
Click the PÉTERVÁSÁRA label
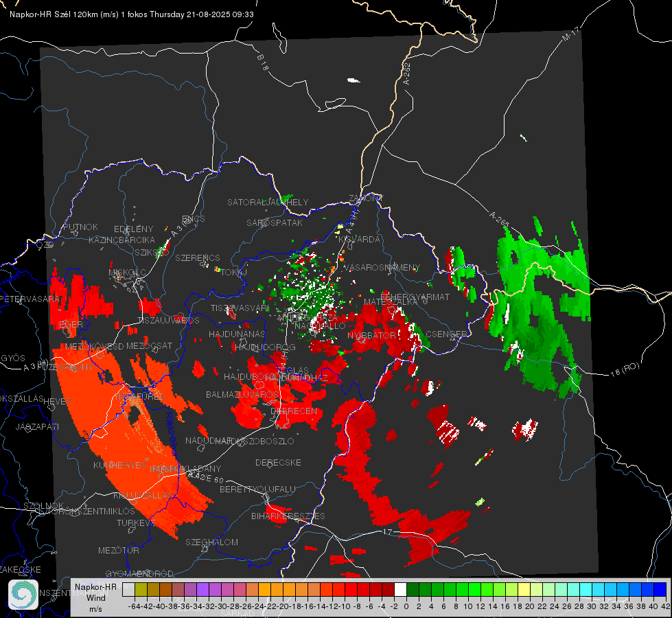coord(30,299)
